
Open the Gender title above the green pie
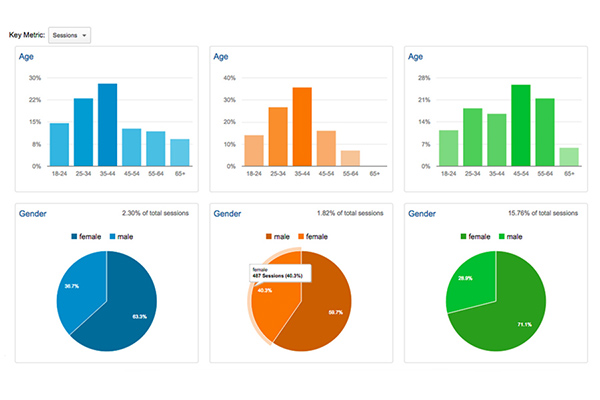(x=424, y=213)
